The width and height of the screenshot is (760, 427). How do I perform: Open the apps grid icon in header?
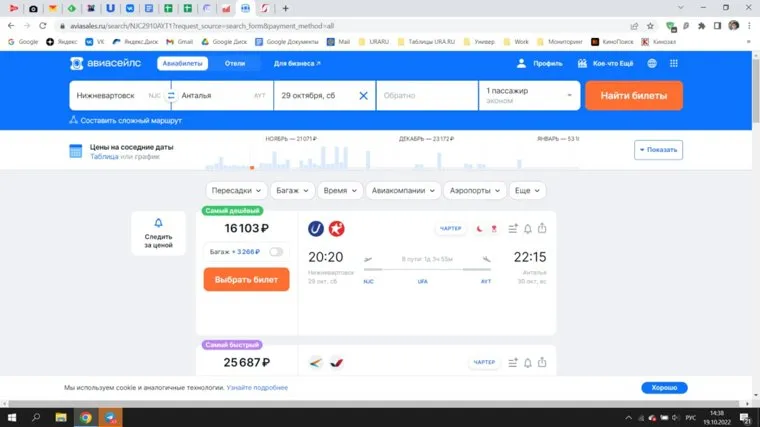coord(681,63)
